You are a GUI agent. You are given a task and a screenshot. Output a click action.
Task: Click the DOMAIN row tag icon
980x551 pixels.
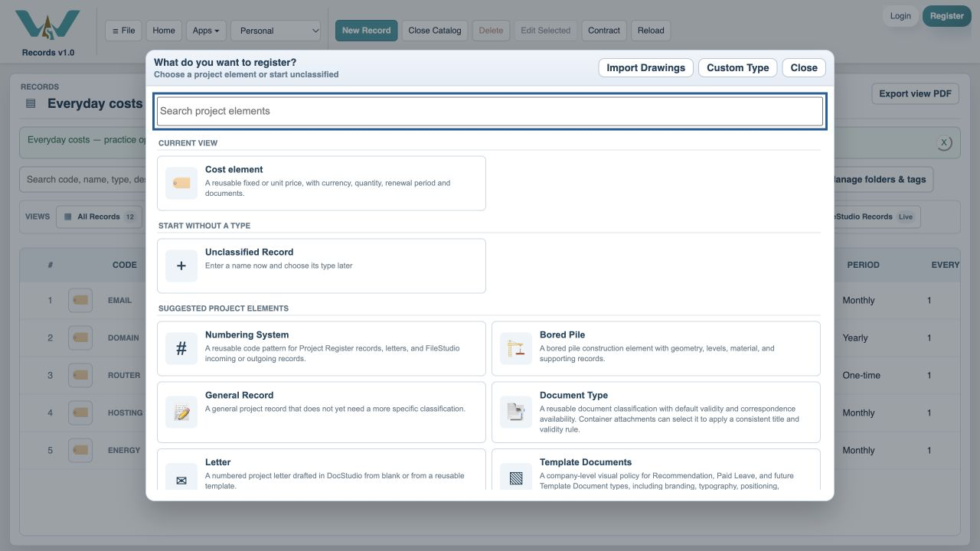[x=80, y=337]
